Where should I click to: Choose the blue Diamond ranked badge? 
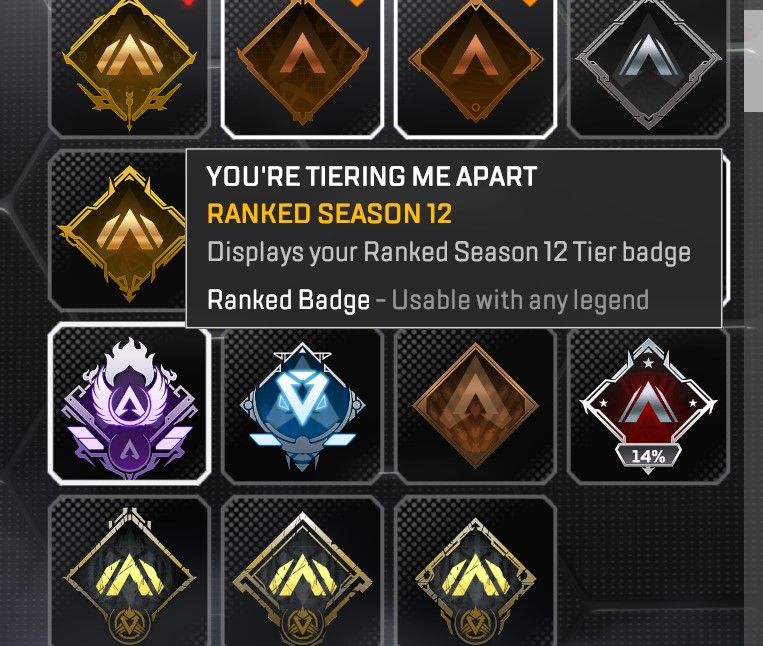pos(302,405)
